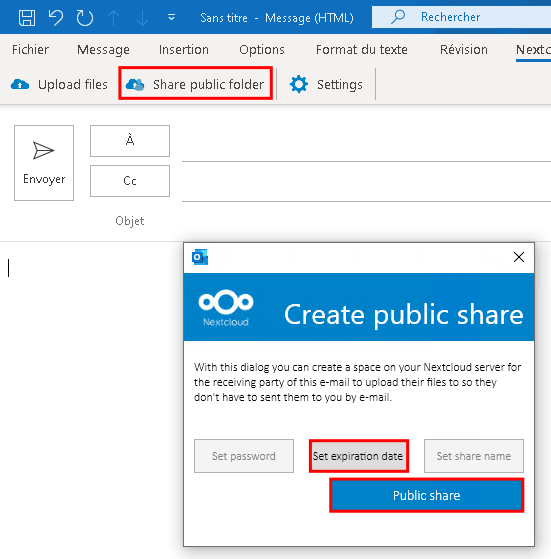The height and width of the screenshot is (559, 551).
Task: Switch to the Insertion ribbon tab
Action: tap(184, 50)
